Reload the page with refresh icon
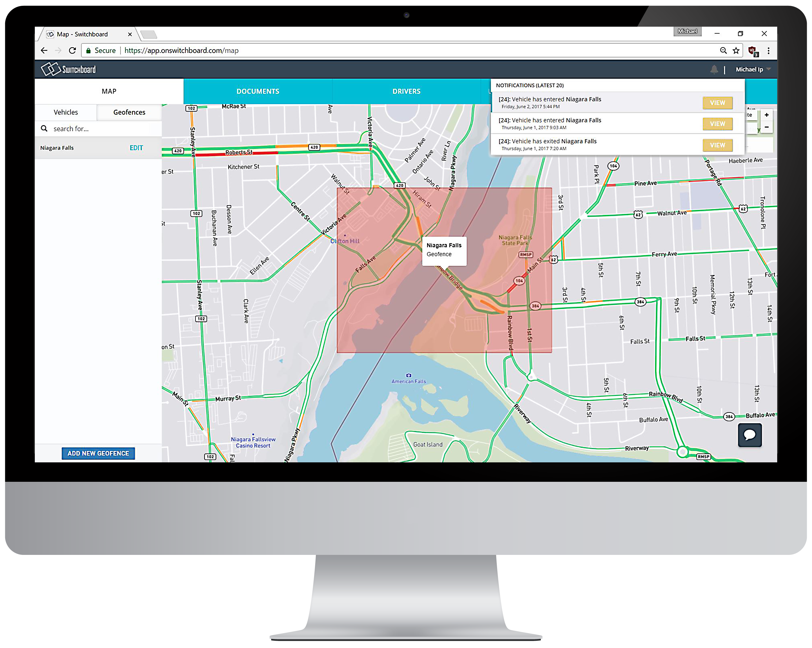The width and height of the screenshot is (812, 648). 72,50
